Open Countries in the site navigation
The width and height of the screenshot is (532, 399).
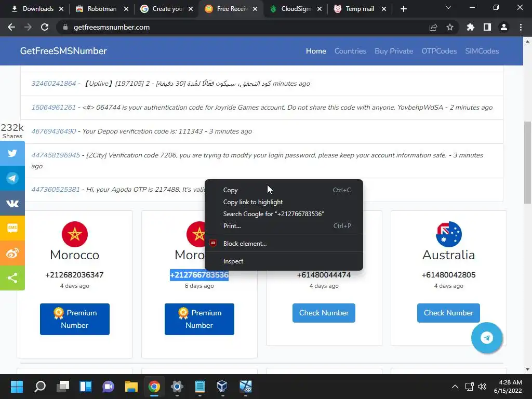tap(350, 51)
